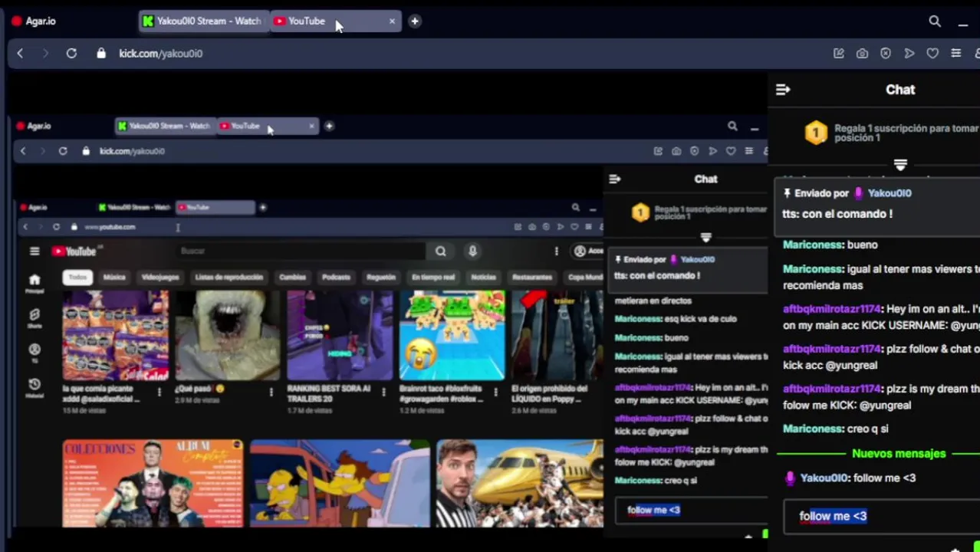Select Yakou0I0 Stream tab in outermost browser
The height and width of the screenshot is (552, 980).
(202, 21)
